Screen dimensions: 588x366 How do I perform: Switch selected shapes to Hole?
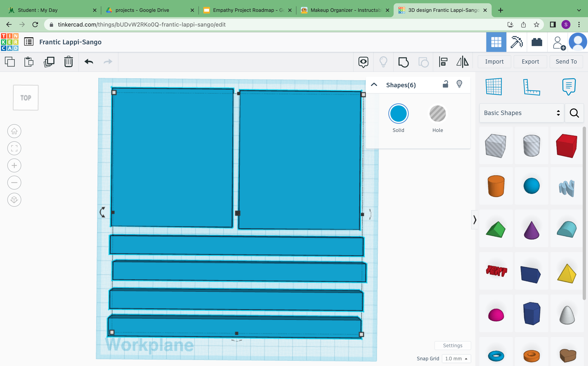tap(438, 113)
